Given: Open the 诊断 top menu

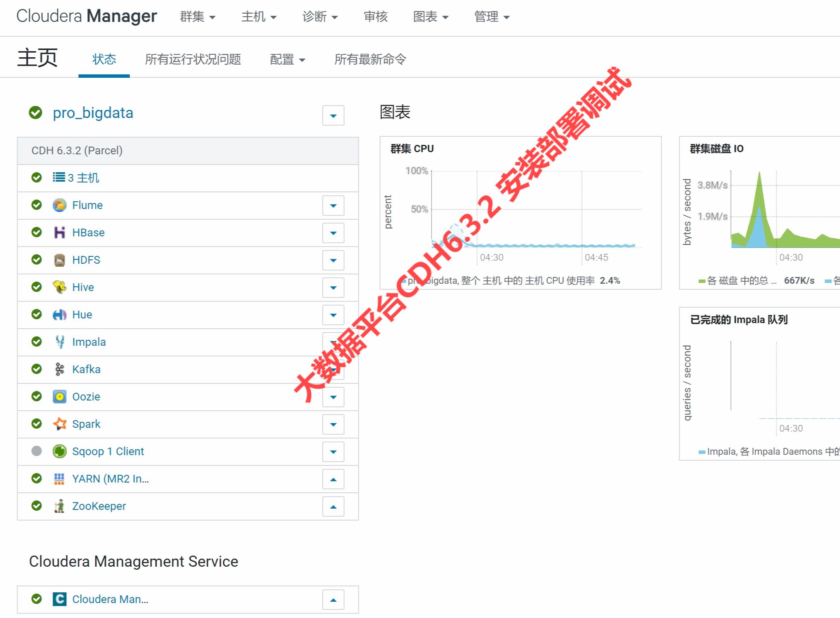Looking at the screenshot, I should (x=320, y=17).
